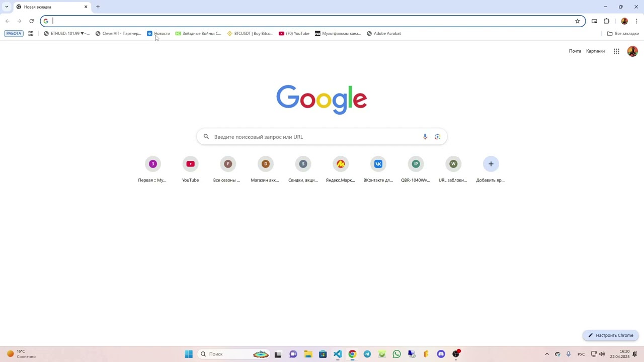Open the Яндекс.Марк... shortcut tile
The width and height of the screenshot is (644, 362).
(x=341, y=169)
